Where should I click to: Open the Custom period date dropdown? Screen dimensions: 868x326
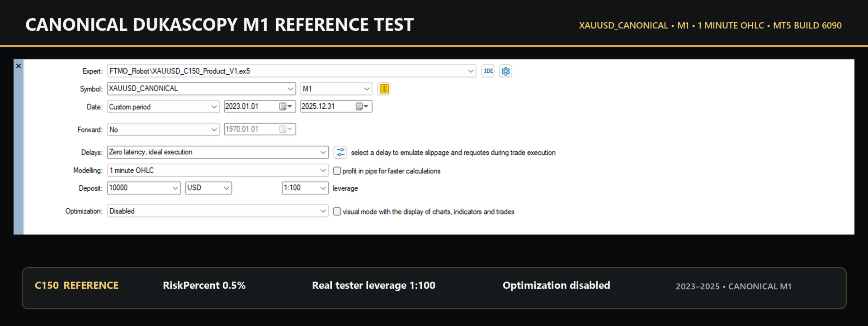163,107
